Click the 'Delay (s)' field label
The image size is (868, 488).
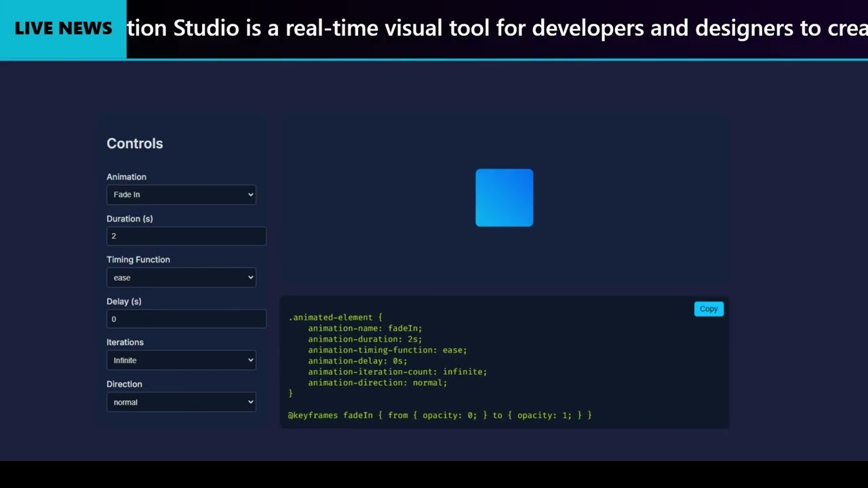click(124, 302)
